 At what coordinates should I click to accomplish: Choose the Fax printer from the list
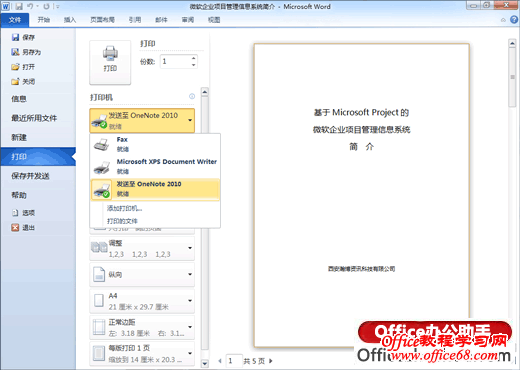(x=155, y=144)
